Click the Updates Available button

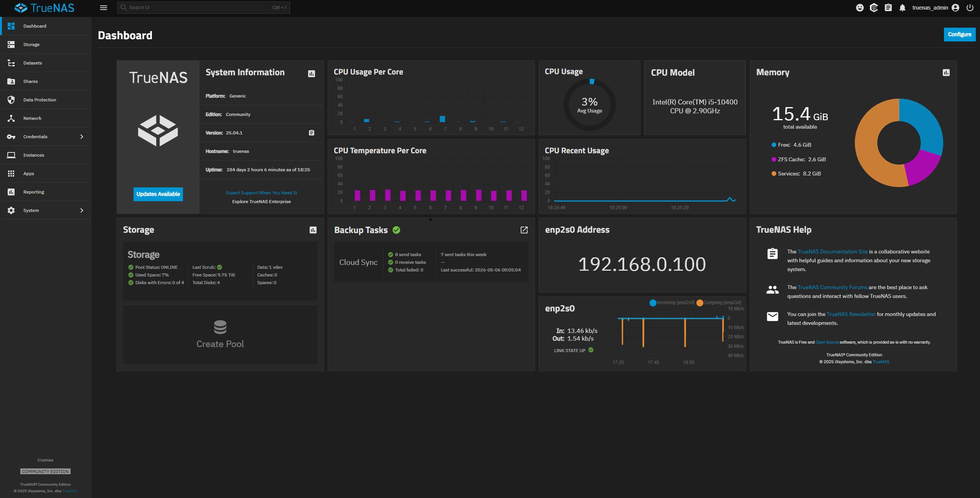[x=158, y=194]
